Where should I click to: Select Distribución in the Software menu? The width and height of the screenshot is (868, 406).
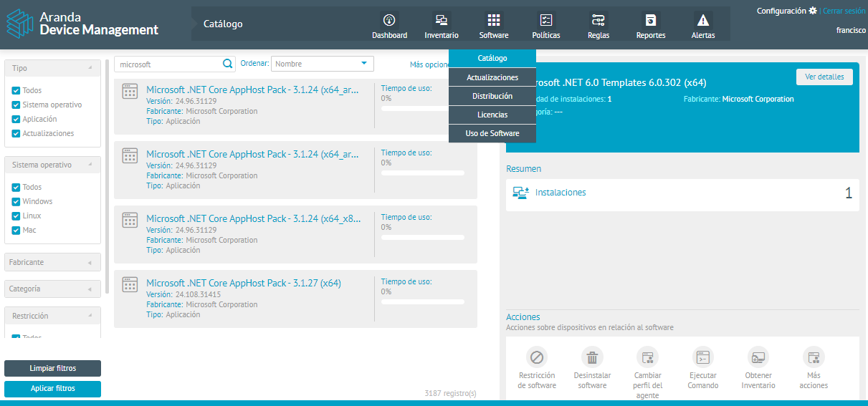click(492, 96)
